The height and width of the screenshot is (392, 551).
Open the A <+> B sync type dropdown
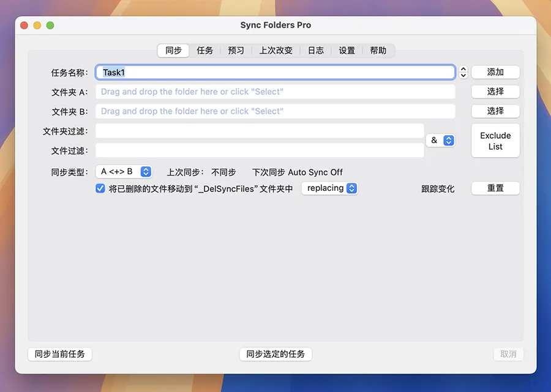tap(124, 172)
